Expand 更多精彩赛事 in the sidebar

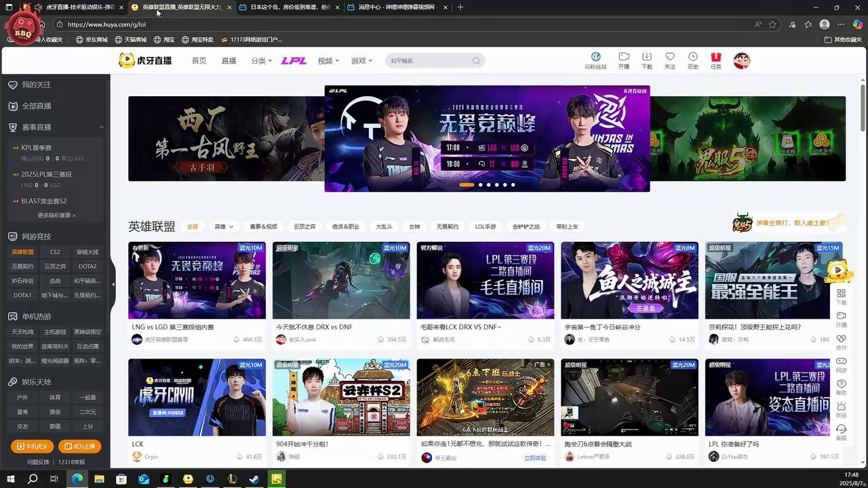[x=56, y=216]
